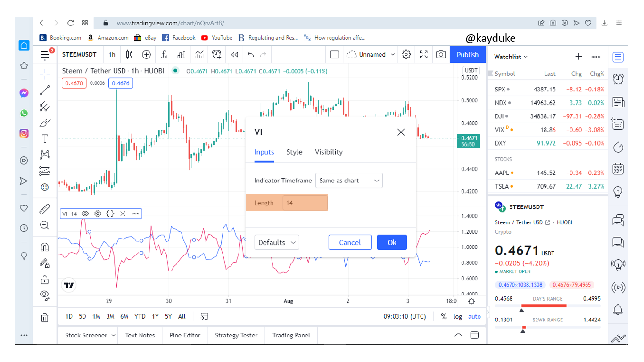The width and height of the screenshot is (644, 362).
Task: Toggle VI indicator visibility eye
Action: [85, 214]
